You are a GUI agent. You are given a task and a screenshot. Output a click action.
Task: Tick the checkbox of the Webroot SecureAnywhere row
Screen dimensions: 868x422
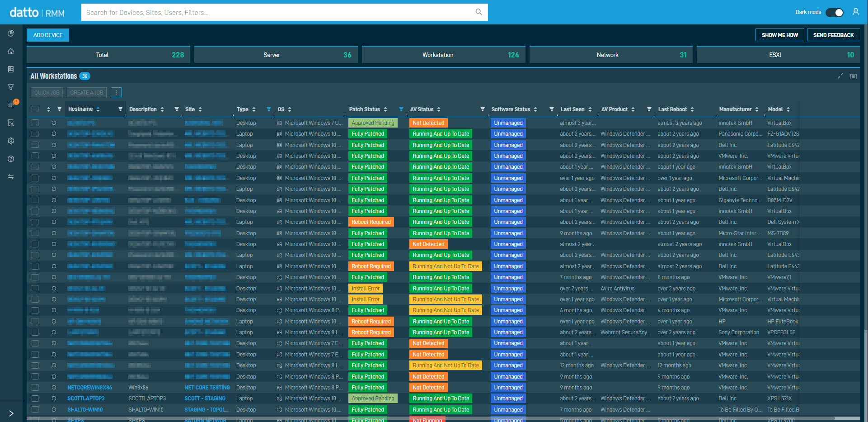pos(35,332)
